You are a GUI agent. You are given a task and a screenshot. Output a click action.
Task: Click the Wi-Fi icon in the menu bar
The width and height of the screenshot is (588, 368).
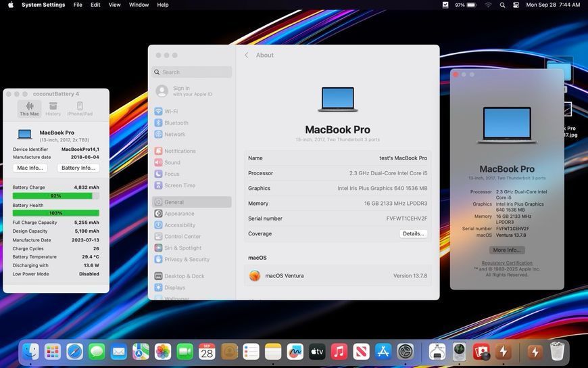pos(488,5)
